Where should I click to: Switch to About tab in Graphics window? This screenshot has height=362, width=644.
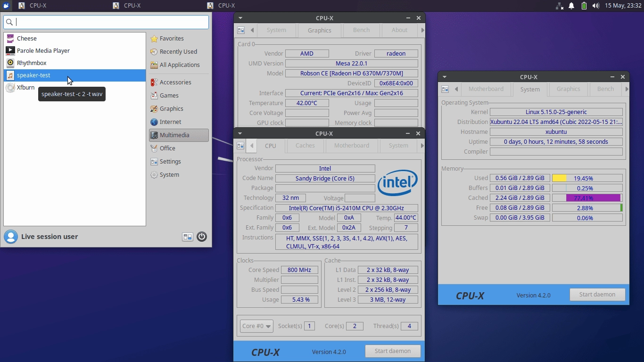pos(399,30)
